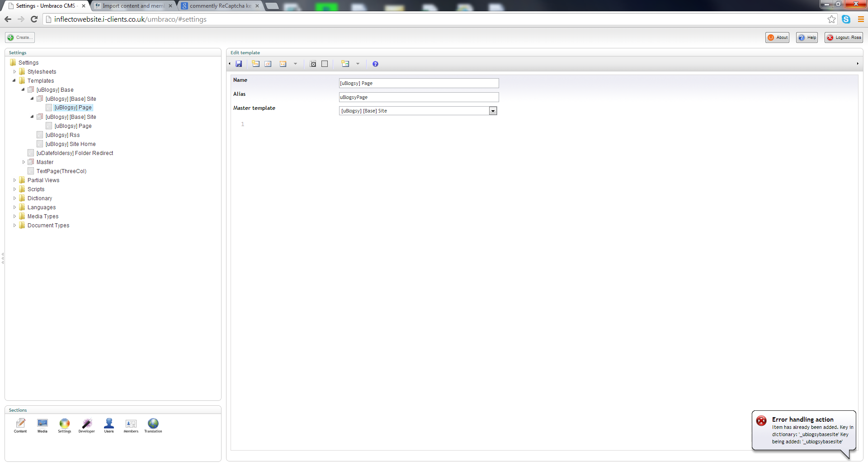Click the Insert macro toolbar icon

coord(283,64)
